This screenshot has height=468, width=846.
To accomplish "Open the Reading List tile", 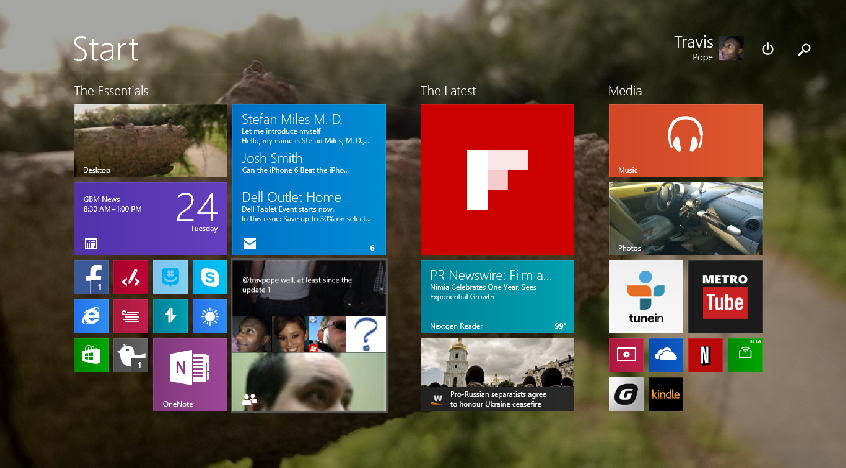I will [x=131, y=316].
